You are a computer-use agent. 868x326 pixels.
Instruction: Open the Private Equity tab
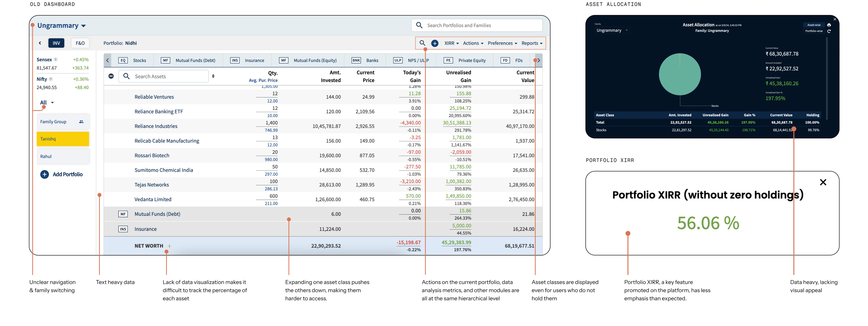pyautogui.click(x=465, y=60)
